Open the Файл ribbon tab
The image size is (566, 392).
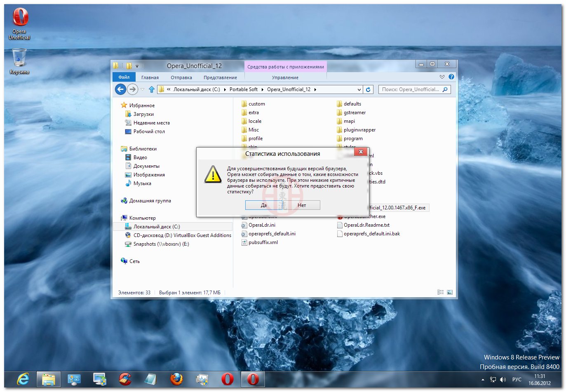pos(124,77)
